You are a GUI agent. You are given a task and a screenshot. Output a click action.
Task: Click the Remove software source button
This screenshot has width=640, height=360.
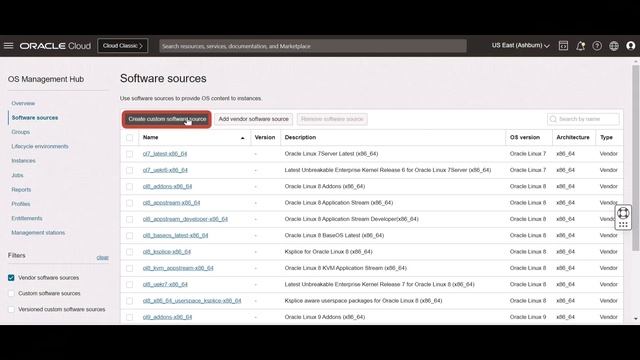tap(332, 119)
